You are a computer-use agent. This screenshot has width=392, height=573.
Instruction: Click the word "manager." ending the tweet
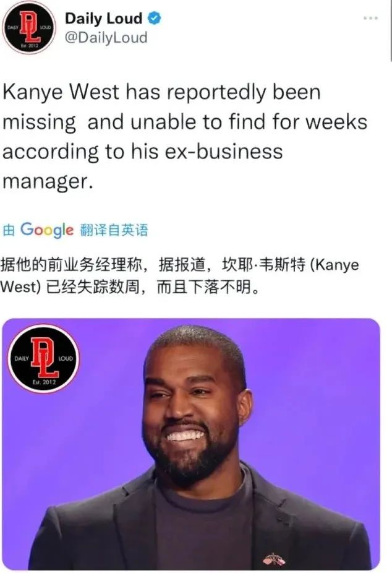(x=46, y=182)
